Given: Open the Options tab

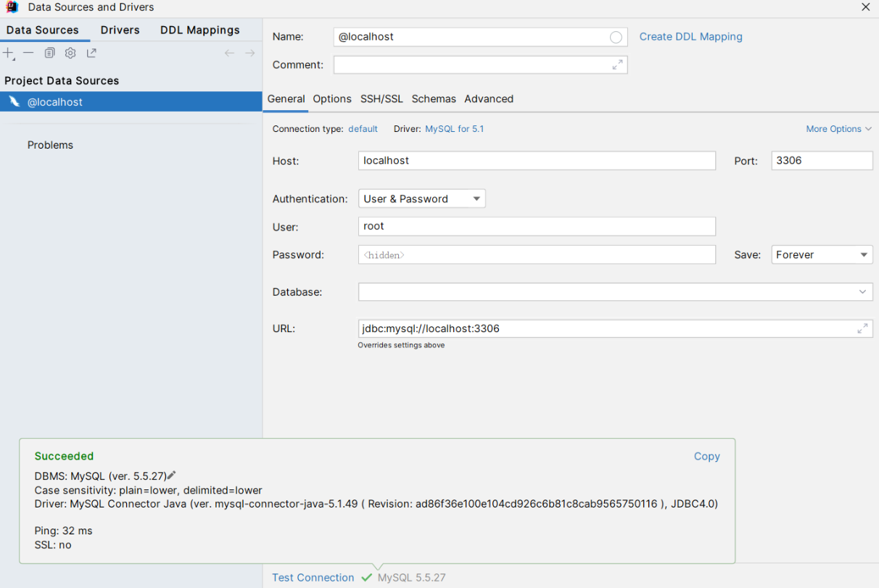Looking at the screenshot, I should pos(332,99).
